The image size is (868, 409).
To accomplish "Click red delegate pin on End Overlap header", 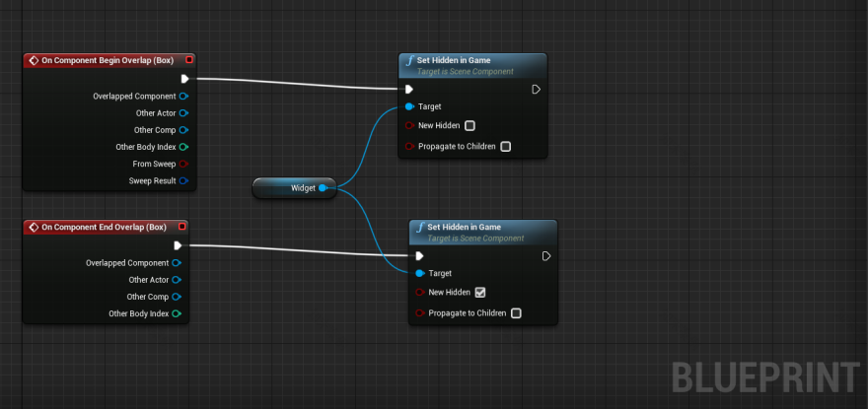I will point(181,227).
